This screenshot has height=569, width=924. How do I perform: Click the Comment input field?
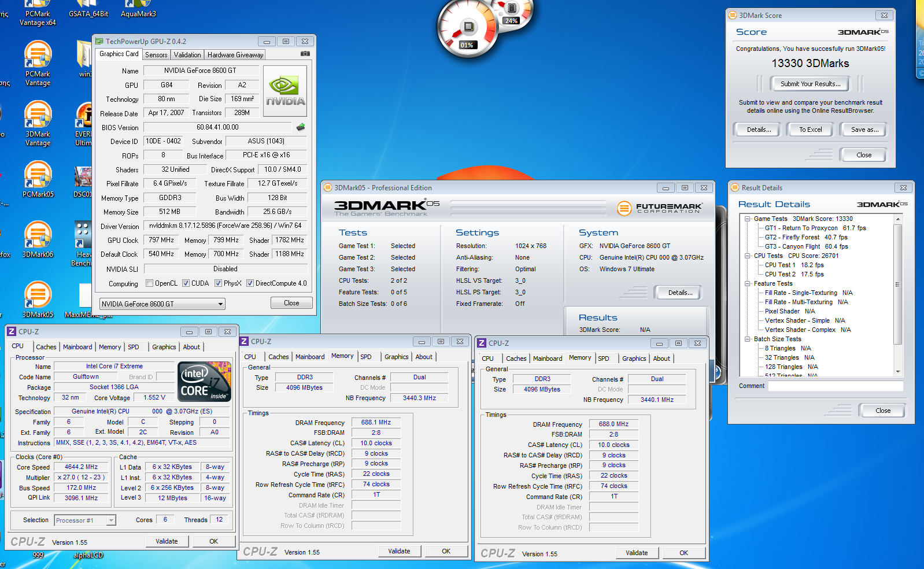[836, 386]
